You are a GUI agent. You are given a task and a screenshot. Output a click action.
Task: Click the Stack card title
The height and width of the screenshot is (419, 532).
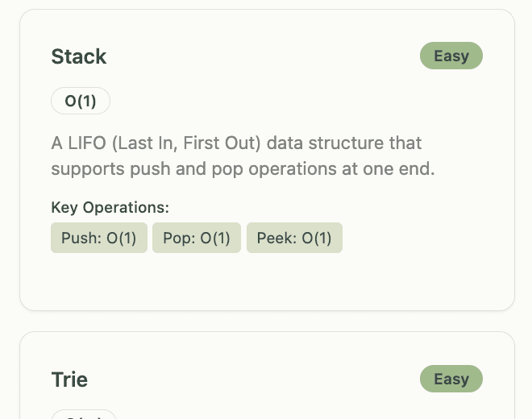[x=79, y=56]
